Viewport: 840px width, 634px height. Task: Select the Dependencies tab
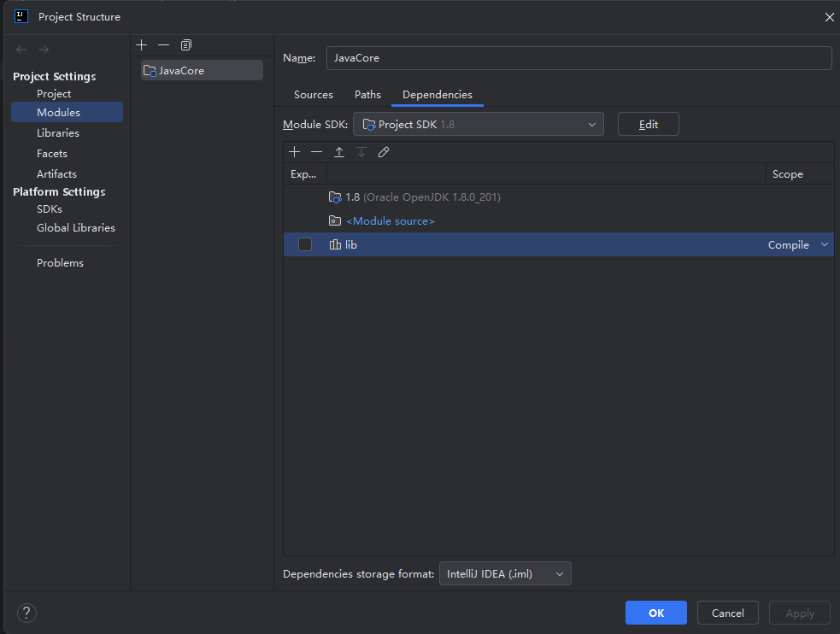438,95
